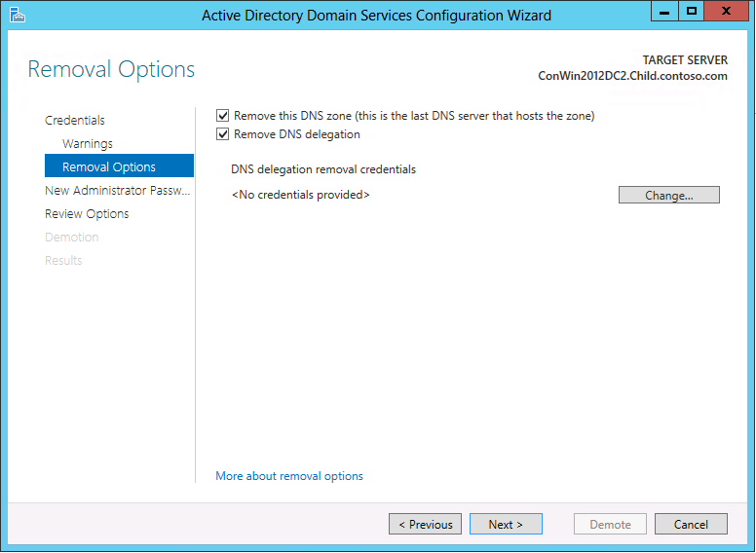
Task: Click Results step in sidebar
Action: tap(63, 261)
